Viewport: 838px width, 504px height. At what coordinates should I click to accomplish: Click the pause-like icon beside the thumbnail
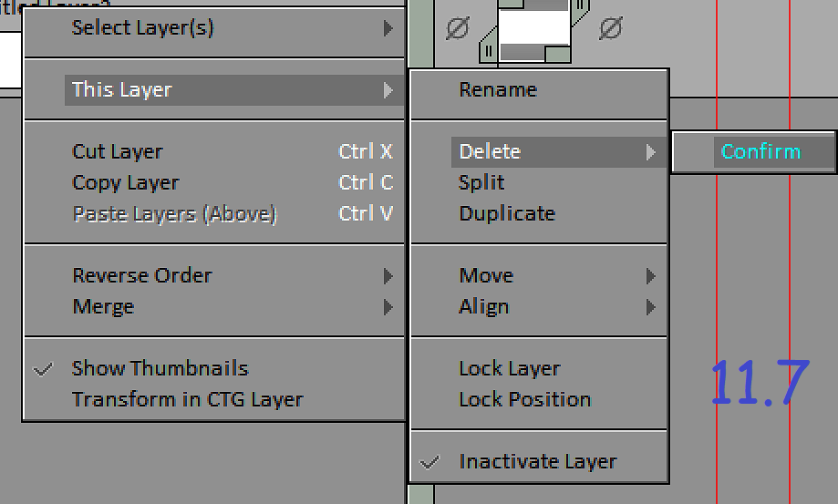pos(488,52)
